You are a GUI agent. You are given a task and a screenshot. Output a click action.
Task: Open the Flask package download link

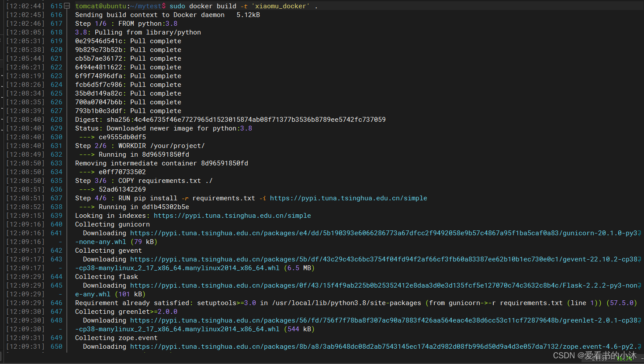pyautogui.click(x=383, y=285)
